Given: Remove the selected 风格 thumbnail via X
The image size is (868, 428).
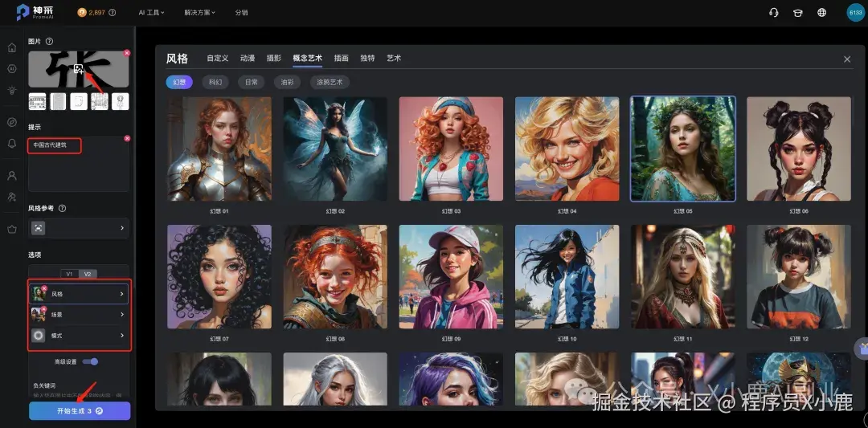Looking at the screenshot, I should coord(44,288).
